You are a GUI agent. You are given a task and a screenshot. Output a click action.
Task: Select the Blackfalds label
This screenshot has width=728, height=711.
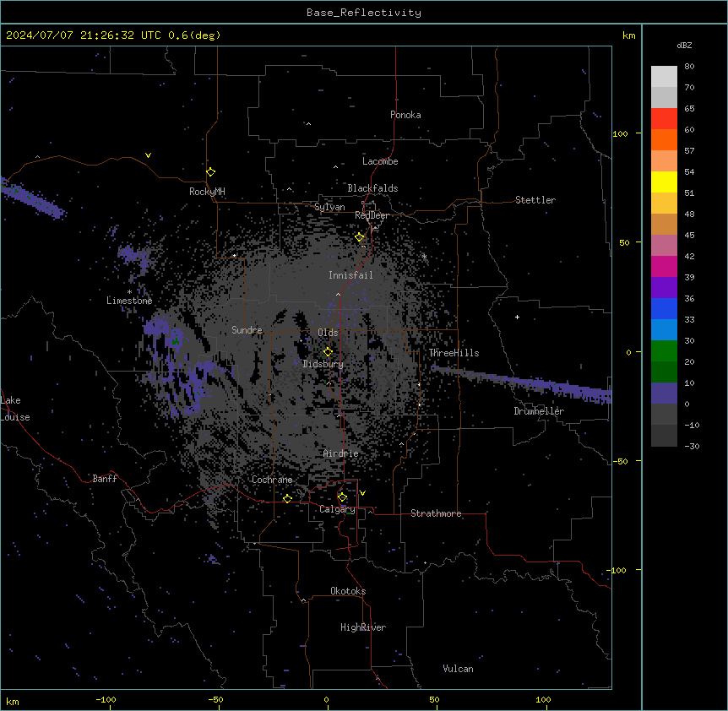[372, 188]
